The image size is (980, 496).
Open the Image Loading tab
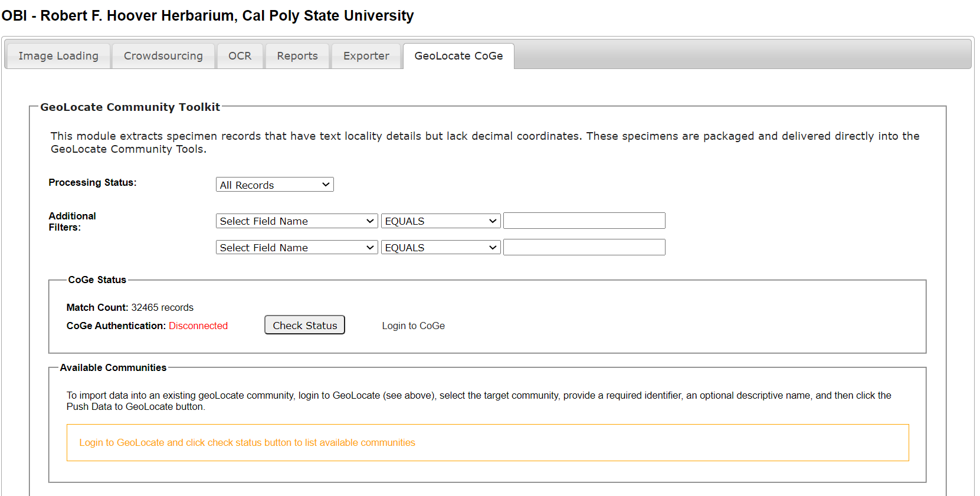click(x=58, y=56)
